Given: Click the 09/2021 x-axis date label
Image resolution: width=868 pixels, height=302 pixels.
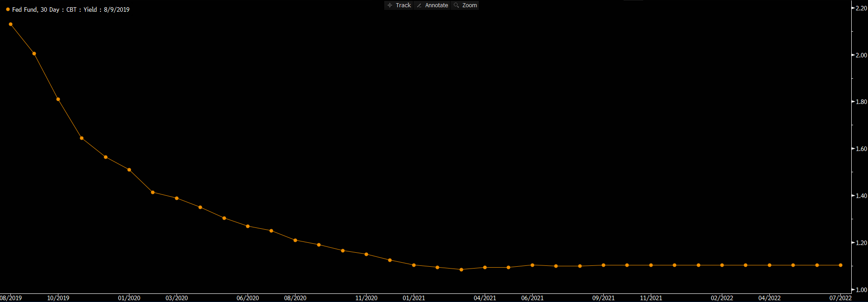Looking at the screenshot, I should tap(603, 298).
